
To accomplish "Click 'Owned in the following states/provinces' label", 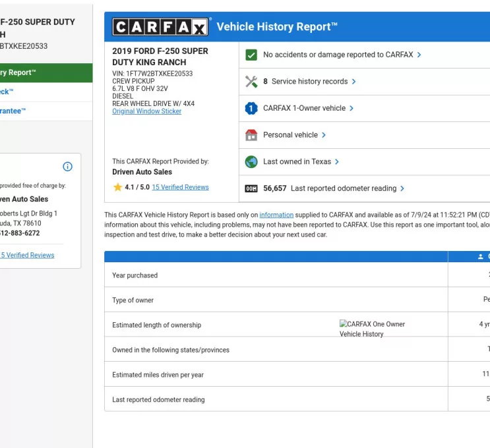I will point(171,350).
